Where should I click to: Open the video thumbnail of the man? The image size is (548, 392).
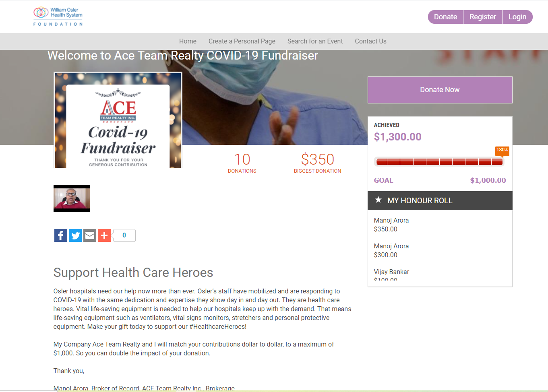tap(72, 198)
